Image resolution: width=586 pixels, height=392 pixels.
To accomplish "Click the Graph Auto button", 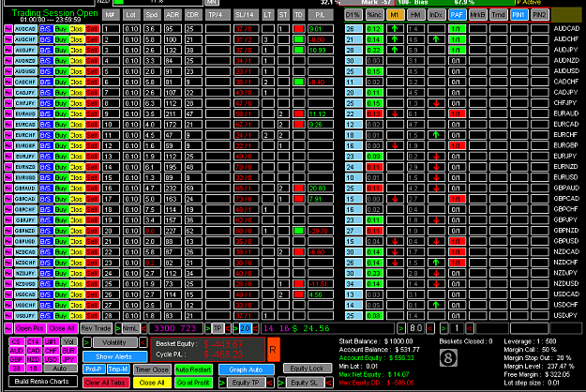I will (246, 369).
